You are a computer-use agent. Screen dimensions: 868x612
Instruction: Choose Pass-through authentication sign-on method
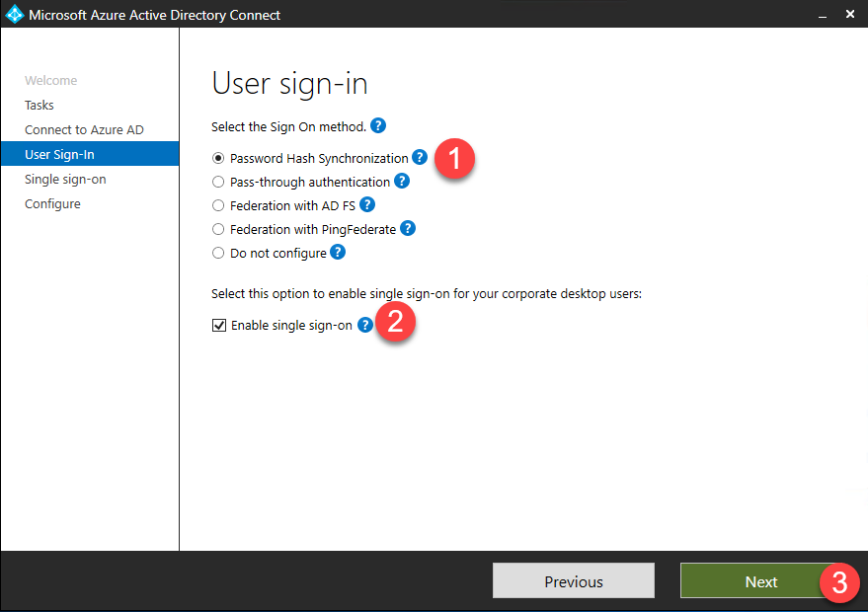tap(218, 182)
